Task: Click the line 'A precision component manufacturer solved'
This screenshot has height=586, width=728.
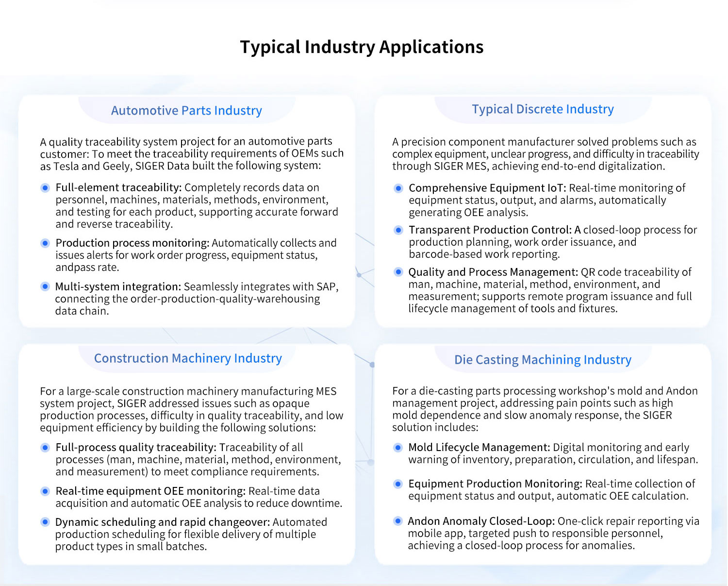Action: coord(544,142)
